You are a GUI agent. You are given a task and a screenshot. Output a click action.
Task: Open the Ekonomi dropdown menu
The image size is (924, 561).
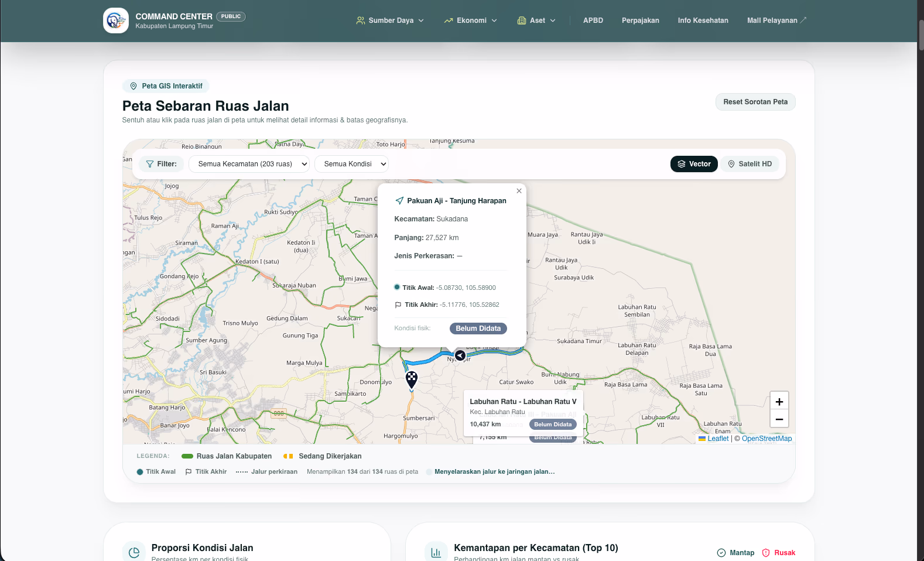[470, 20]
